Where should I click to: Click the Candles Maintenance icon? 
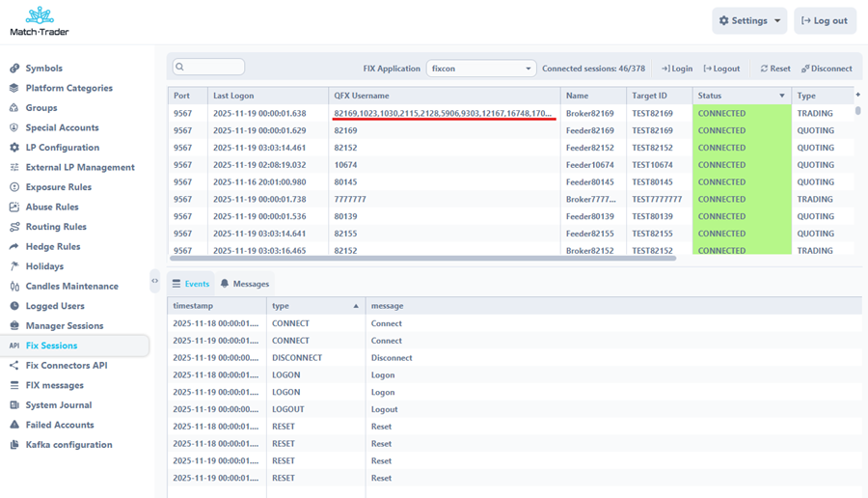(x=14, y=287)
